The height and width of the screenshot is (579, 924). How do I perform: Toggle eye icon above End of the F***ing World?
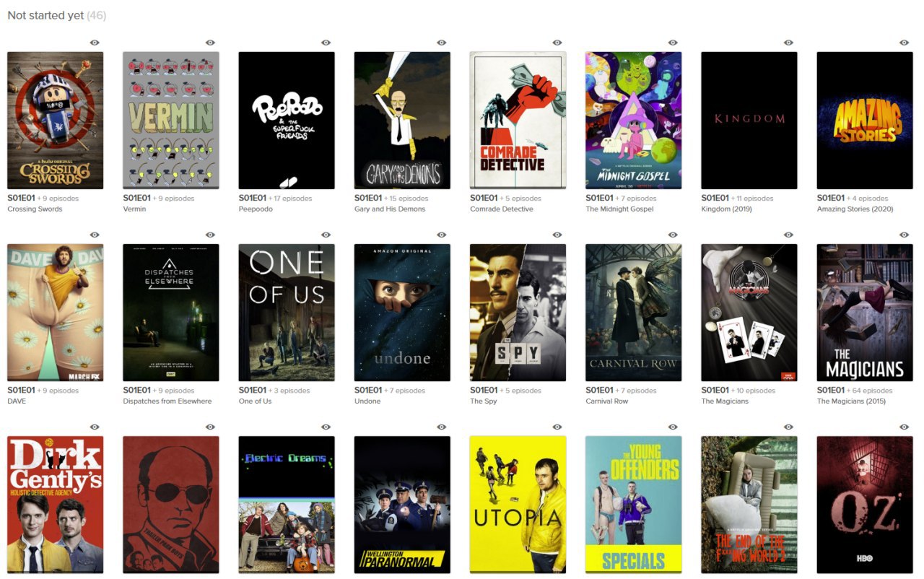click(788, 427)
